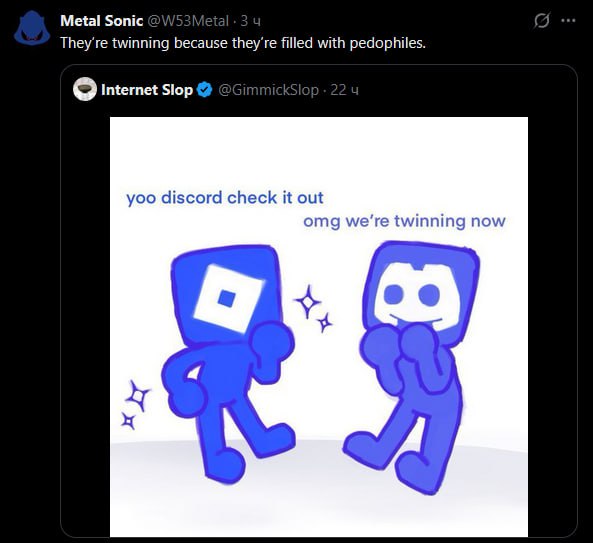Viewport: 593px width, 543px height.
Task: Click the Internet Slop avatar
Action: pyautogui.click(x=85, y=89)
